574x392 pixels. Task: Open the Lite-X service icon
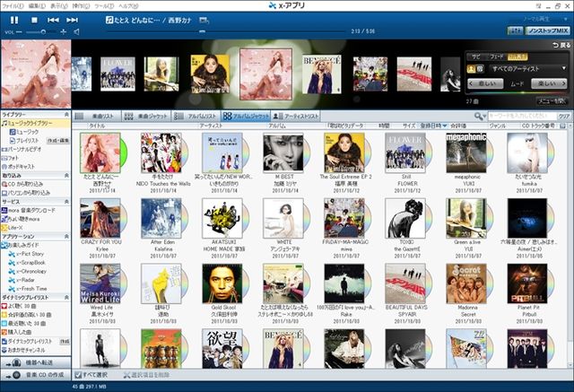tap(4, 228)
